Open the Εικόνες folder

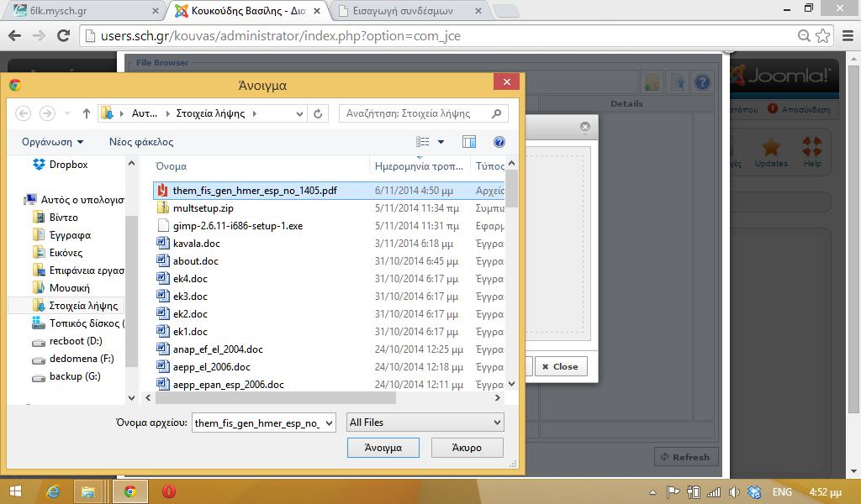pos(58,253)
